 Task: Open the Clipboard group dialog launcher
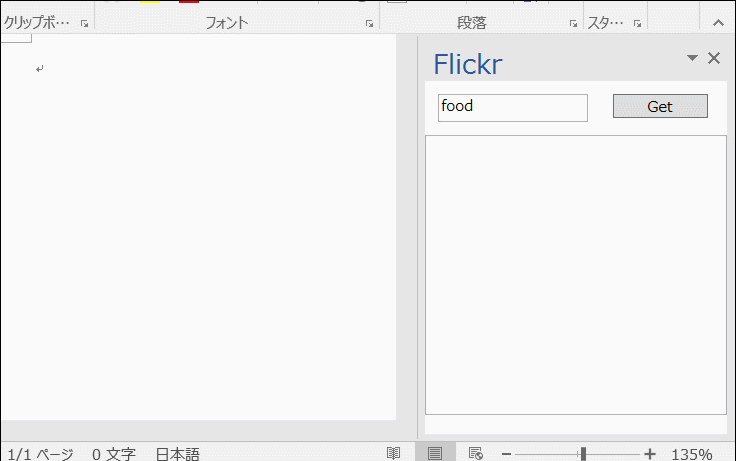pyautogui.click(x=84, y=23)
